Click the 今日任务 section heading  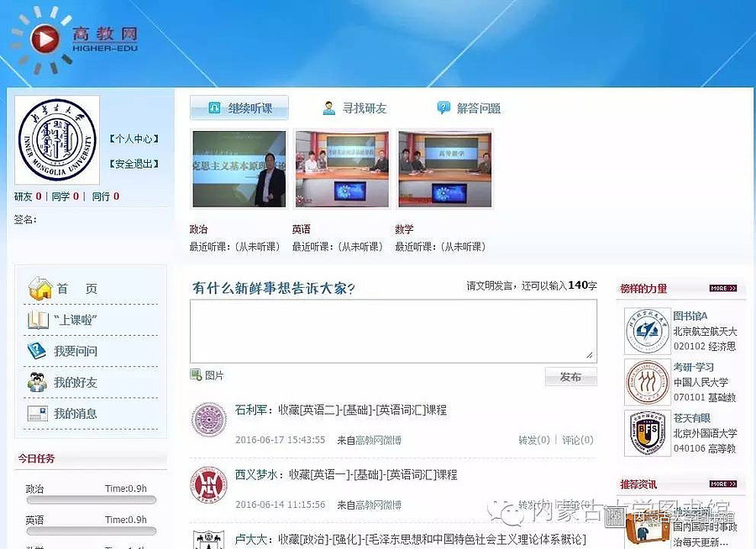[37, 458]
